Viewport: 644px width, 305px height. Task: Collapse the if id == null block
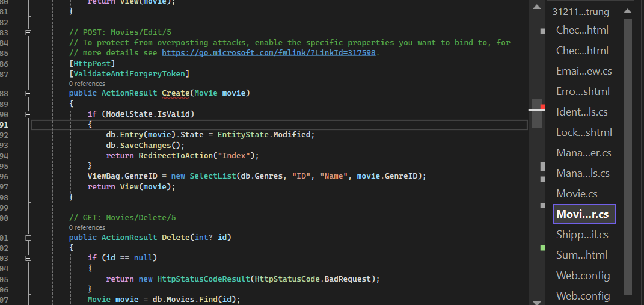point(28,258)
